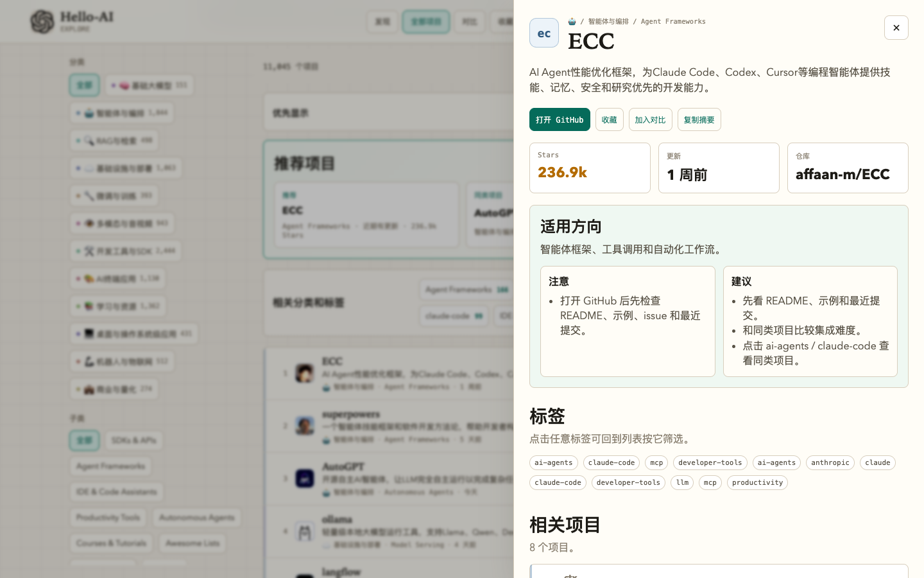
Task: Switch to the 对比 tab in background page
Action: point(470,21)
